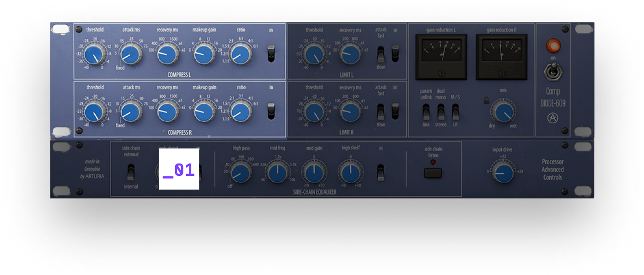The height and width of the screenshot is (275, 644).
Task: Click the gain reduction R meter calibration screw
Action: click(502, 74)
